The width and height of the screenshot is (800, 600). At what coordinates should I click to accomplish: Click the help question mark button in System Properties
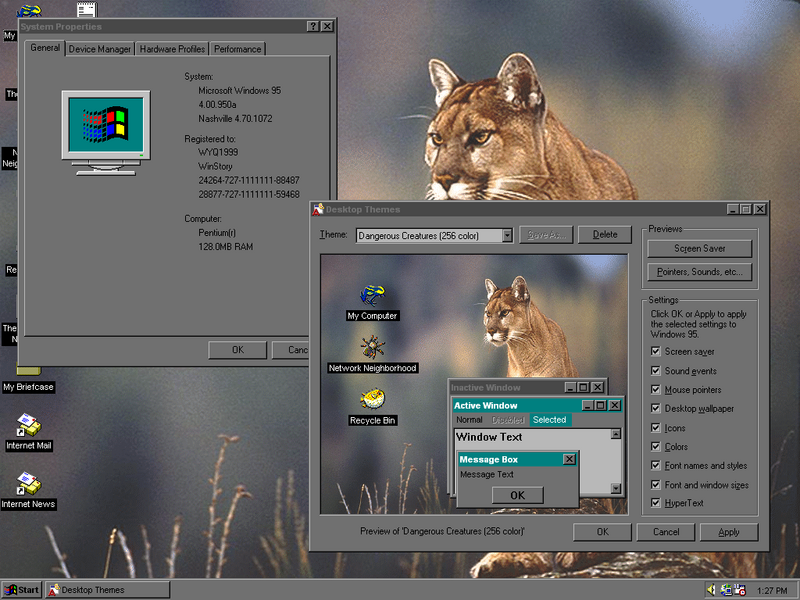(313, 26)
